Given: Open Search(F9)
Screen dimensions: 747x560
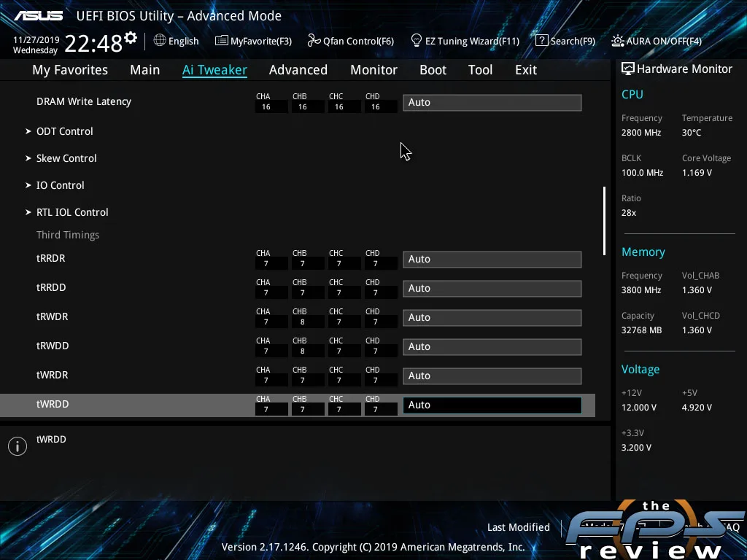Looking at the screenshot, I should point(573,41).
